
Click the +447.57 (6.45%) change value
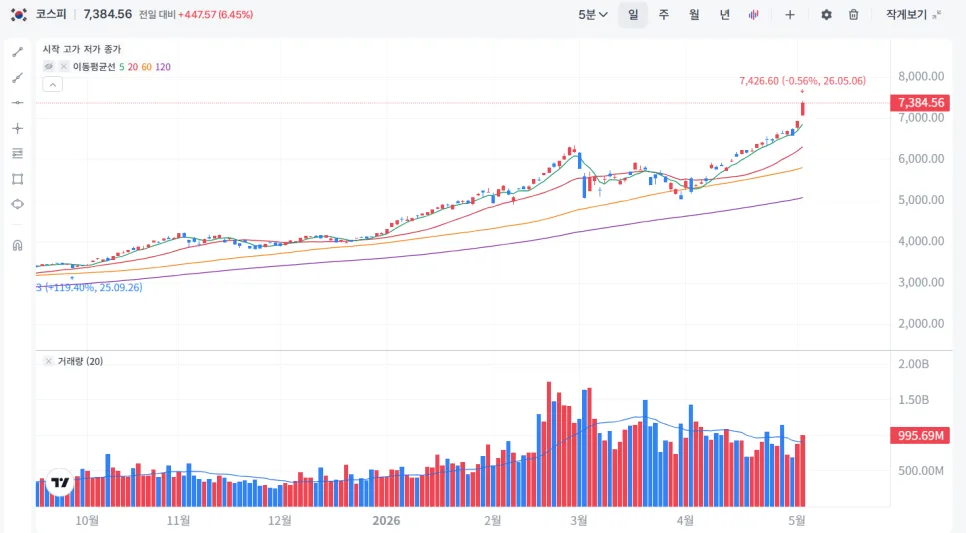tap(215, 15)
